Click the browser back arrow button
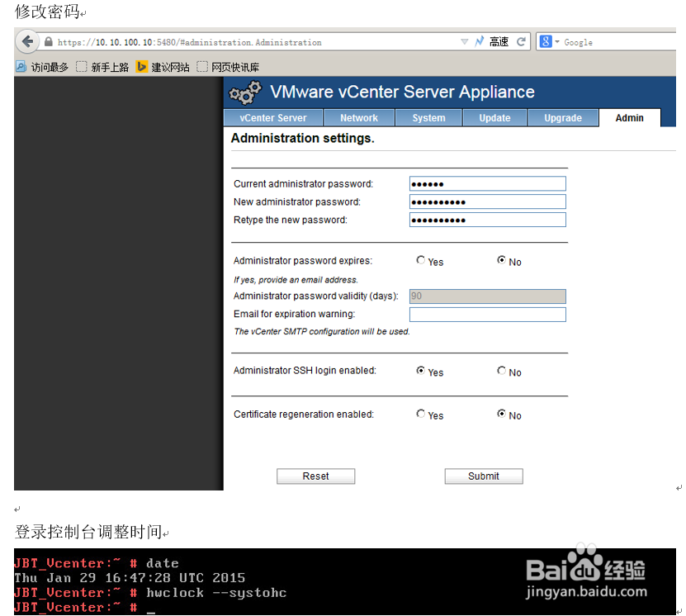 (x=27, y=42)
